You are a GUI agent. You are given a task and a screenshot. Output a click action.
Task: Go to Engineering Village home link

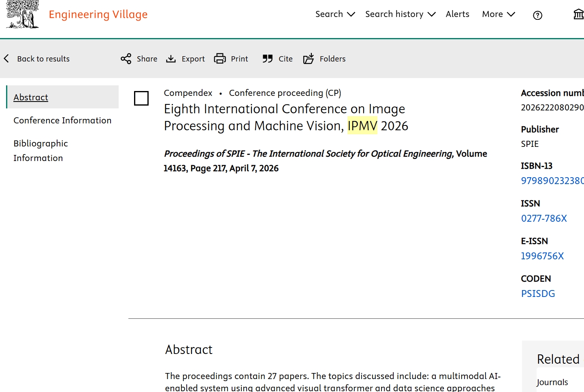click(x=98, y=15)
